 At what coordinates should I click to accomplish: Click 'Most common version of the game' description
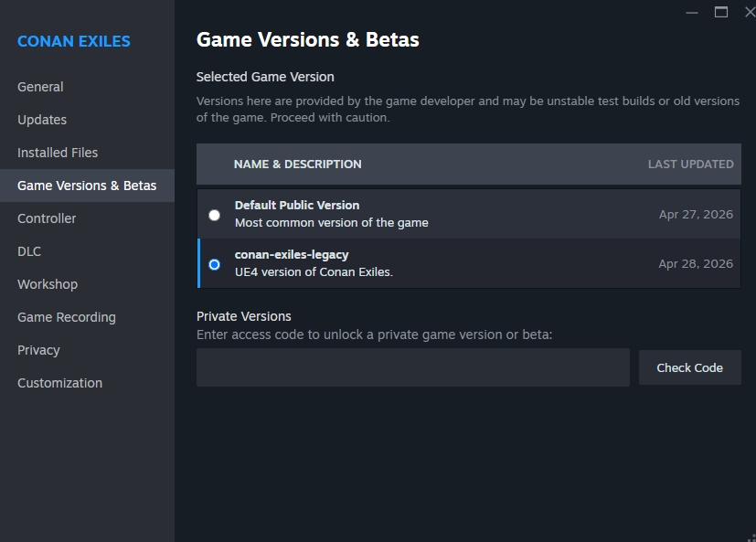click(332, 223)
